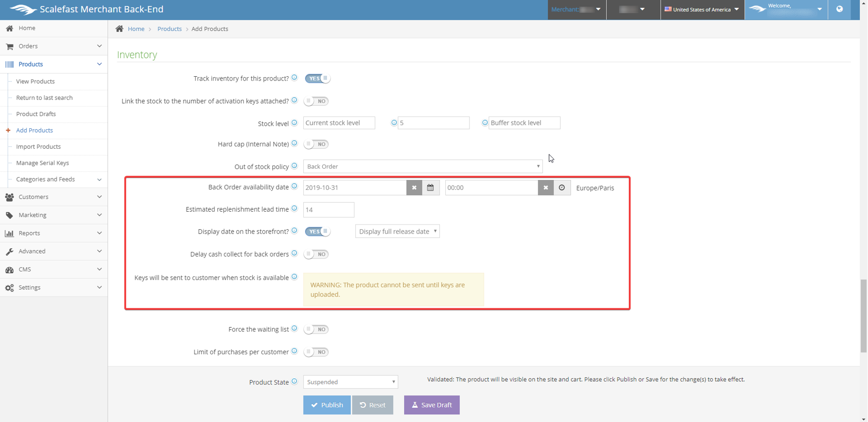Viewport: 868px width, 422px height.
Task: Click info icon next to Product State
Action: [x=294, y=381]
